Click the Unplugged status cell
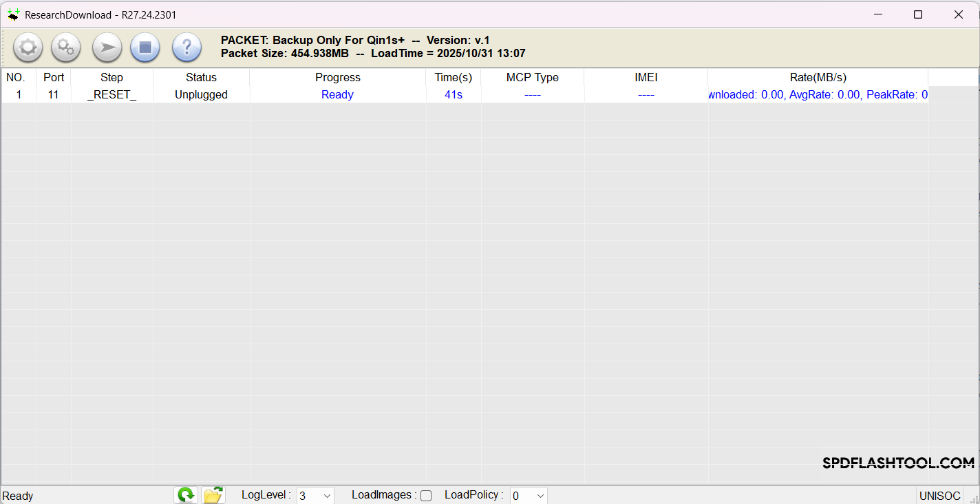This screenshot has height=504, width=980. (x=201, y=95)
